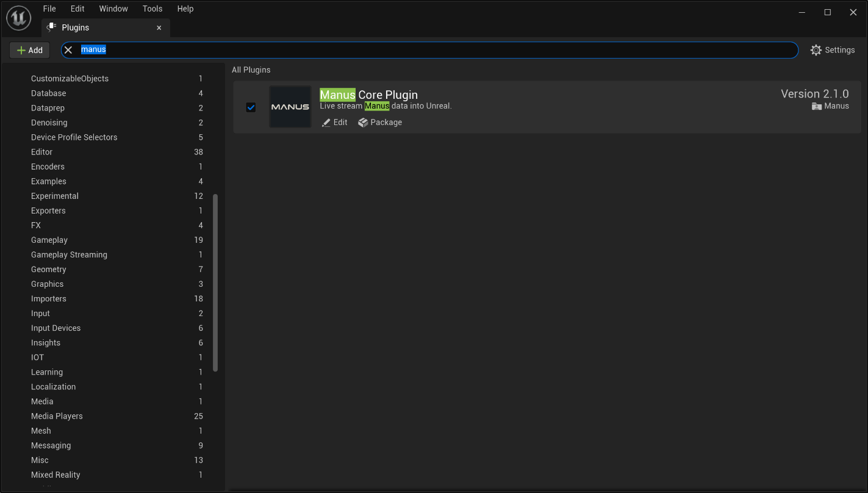Close the Plugins tab
The height and width of the screenshot is (493, 868).
159,28
